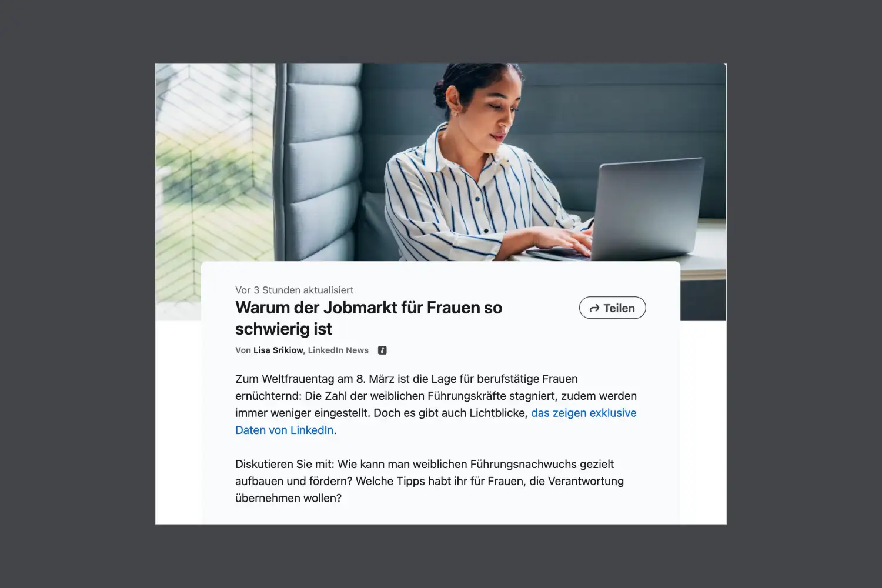Click the word 'Von' before the author
The image size is (882, 588).
pyautogui.click(x=243, y=350)
